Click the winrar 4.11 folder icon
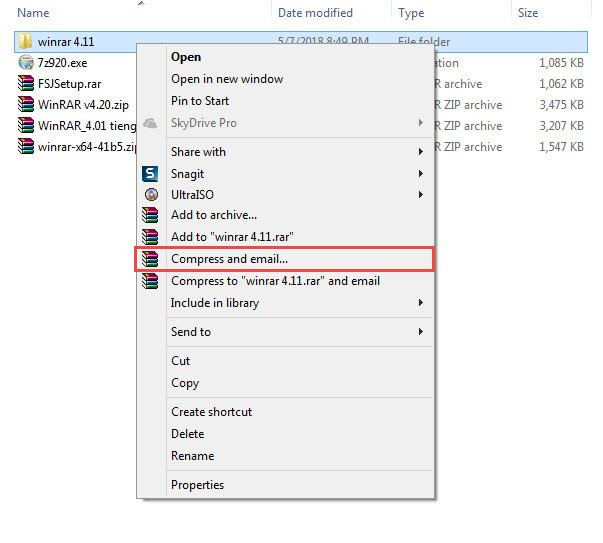The width and height of the screenshot is (603, 543). coord(25,41)
